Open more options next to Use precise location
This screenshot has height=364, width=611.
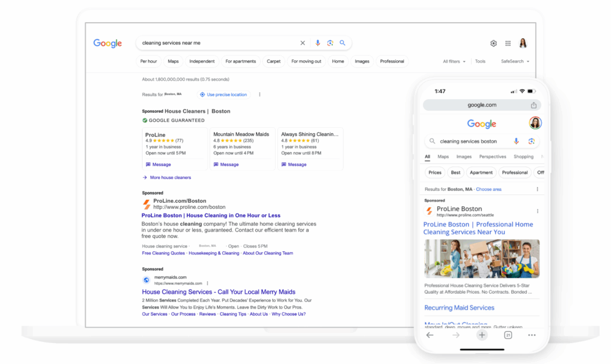(x=260, y=94)
